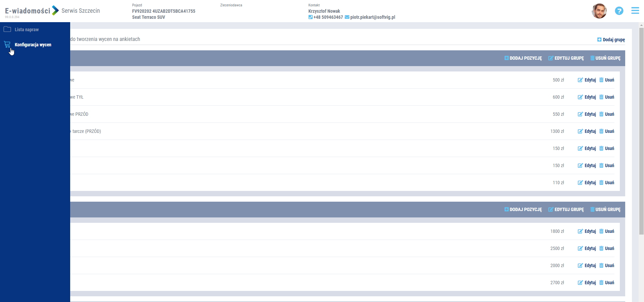Click the email piotr.piekart@softvig.pl link
The height and width of the screenshot is (302, 644).
coord(372,17)
